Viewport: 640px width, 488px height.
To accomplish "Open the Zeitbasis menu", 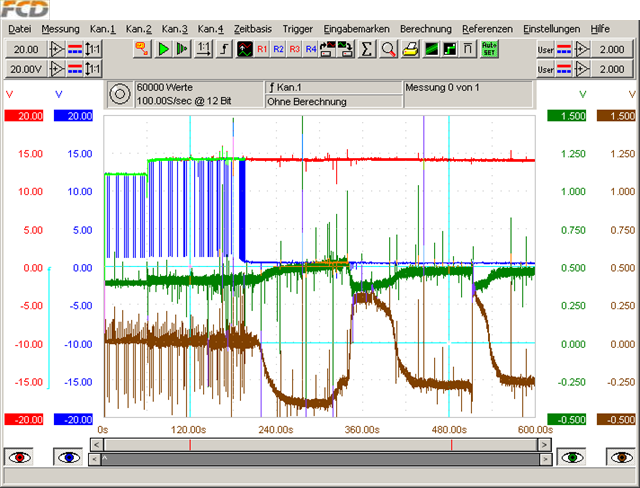I will (x=253, y=29).
